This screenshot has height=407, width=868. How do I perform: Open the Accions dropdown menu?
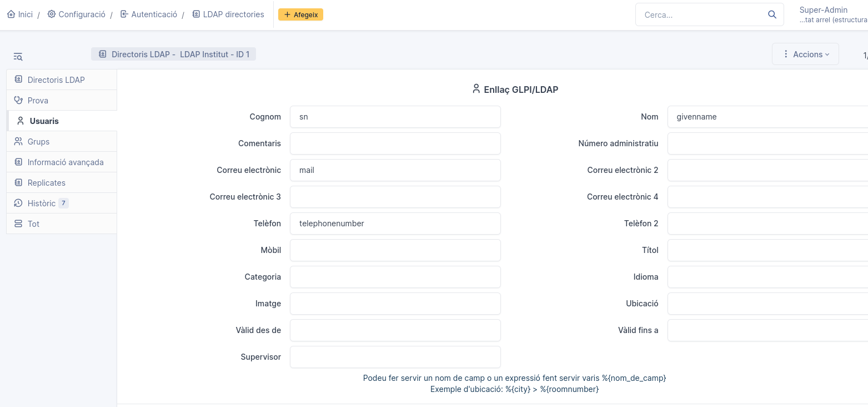805,54
